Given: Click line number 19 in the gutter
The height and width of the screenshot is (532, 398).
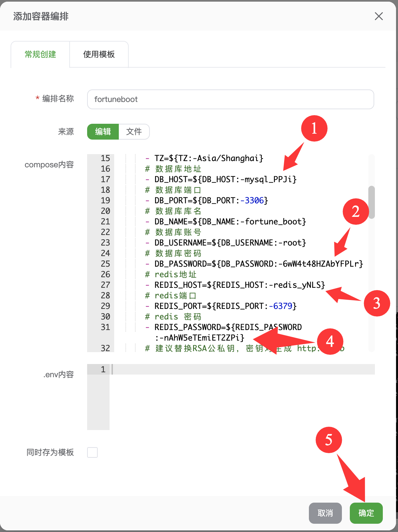Looking at the screenshot, I should (105, 200).
